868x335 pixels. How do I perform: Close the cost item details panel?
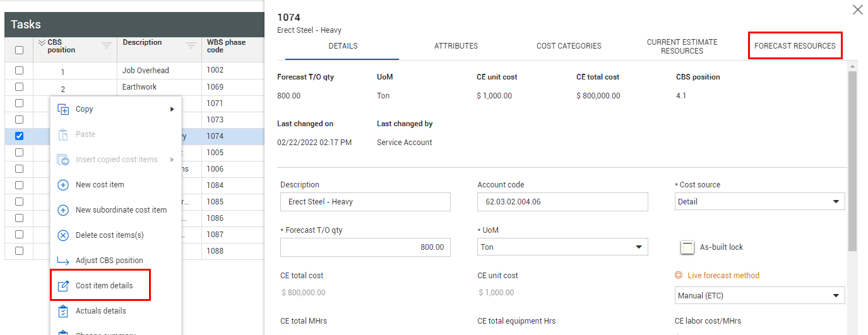click(857, 9)
